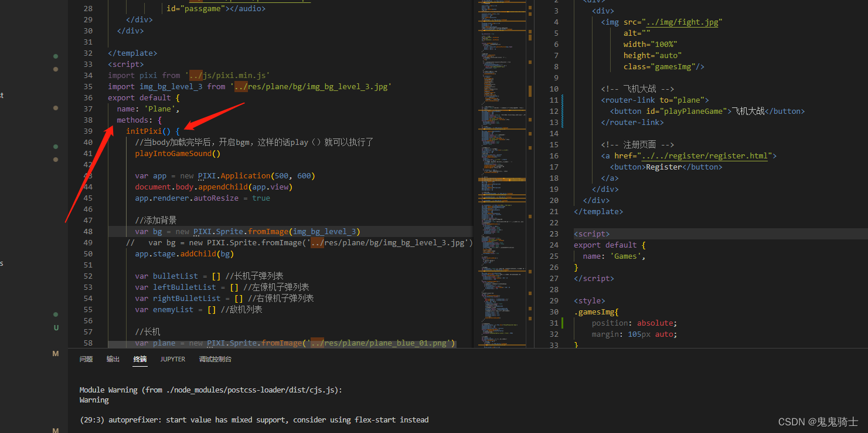Click the name: 'Plane' line
This screenshot has height=433, width=868.
pos(148,109)
